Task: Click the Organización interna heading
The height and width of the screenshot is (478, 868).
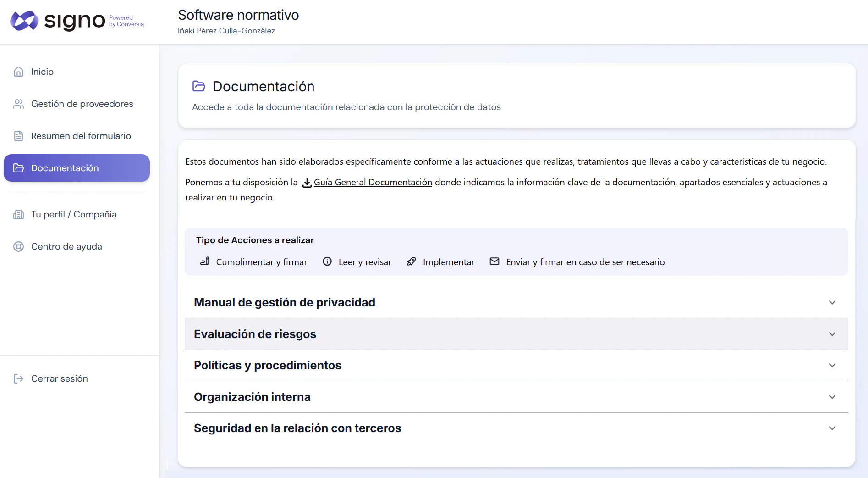Action: click(x=252, y=397)
